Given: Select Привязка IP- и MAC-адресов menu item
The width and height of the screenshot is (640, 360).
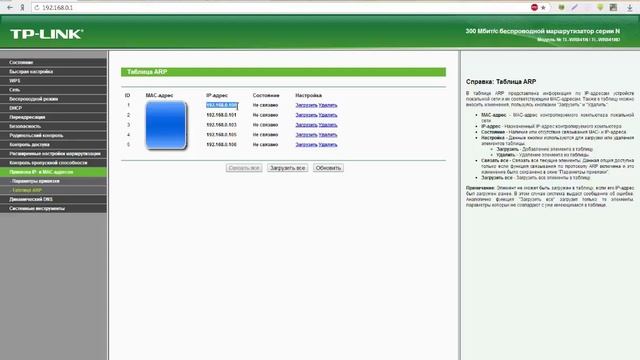Looking at the screenshot, I should 53,172.
